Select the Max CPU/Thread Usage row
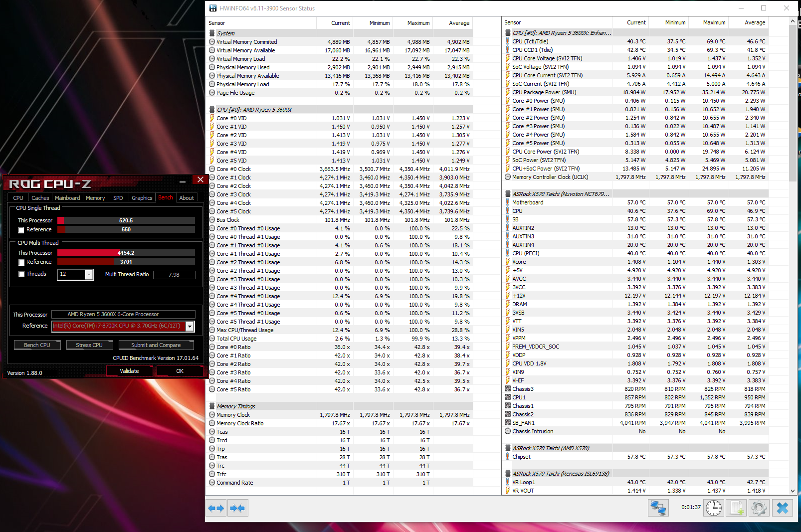Image resolution: width=801 pixels, height=532 pixels. tap(339, 330)
